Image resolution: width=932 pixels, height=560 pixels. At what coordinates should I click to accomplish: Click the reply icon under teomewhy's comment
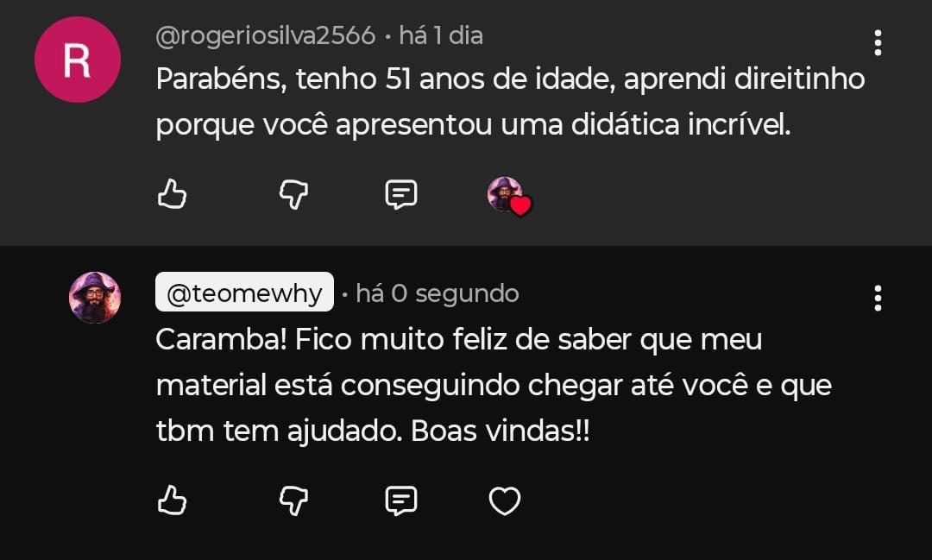click(400, 500)
